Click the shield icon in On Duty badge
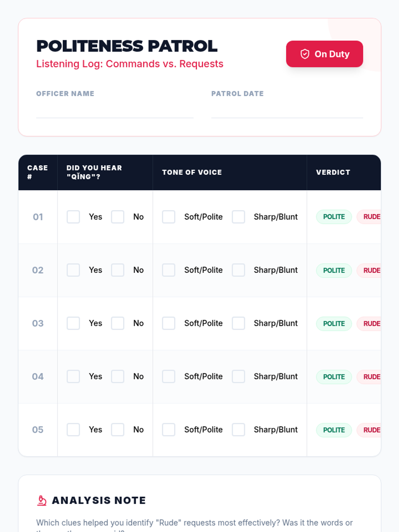The width and height of the screenshot is (399, 532). 305,54
